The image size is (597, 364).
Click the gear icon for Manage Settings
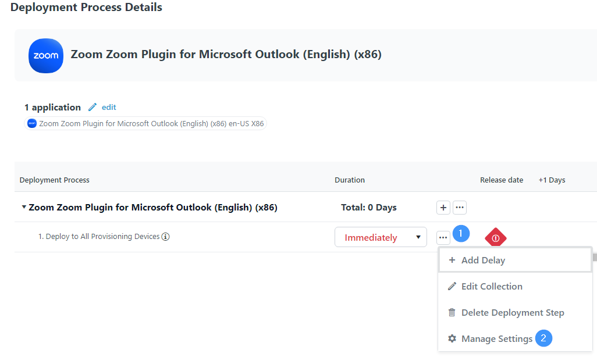pyautogui.click(x=452, y=338)
